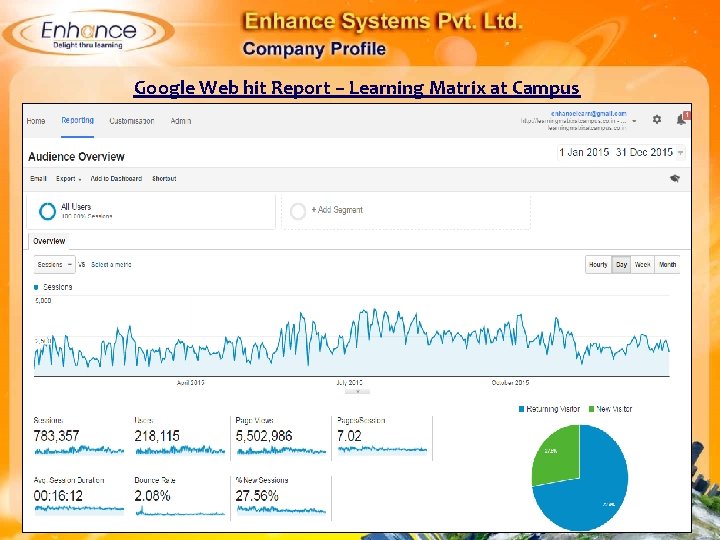720x540 pixels.
Task: Click the Page Views sparkline
Action: [281, 450]
